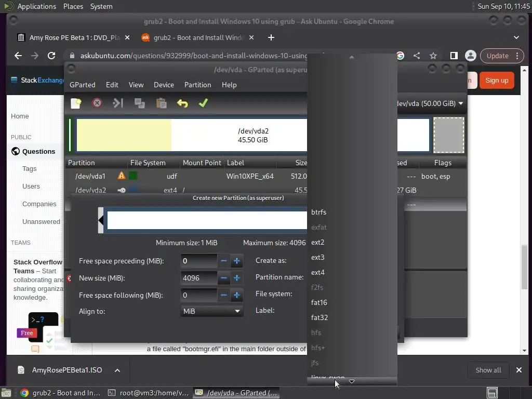Click Chrome's Update button
The width and height of the screenshot is (532, 399).
pyautogui.click(x=502, y=56)
